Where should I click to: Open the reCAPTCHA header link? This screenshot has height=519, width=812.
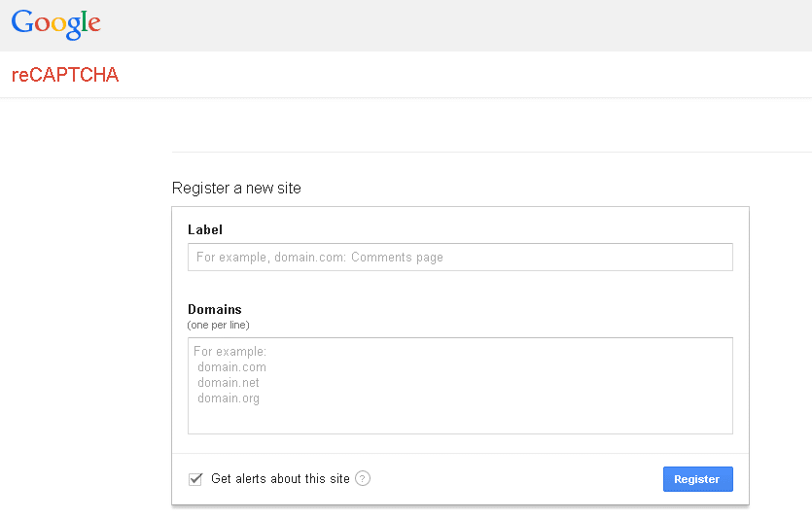tap(65, 75)
